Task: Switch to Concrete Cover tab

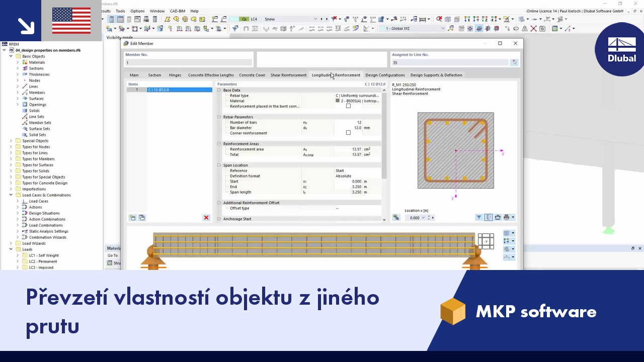Action: coord(252,75)
